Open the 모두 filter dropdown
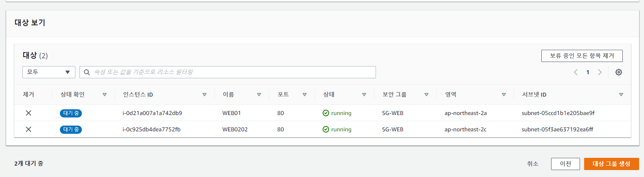 49,72
